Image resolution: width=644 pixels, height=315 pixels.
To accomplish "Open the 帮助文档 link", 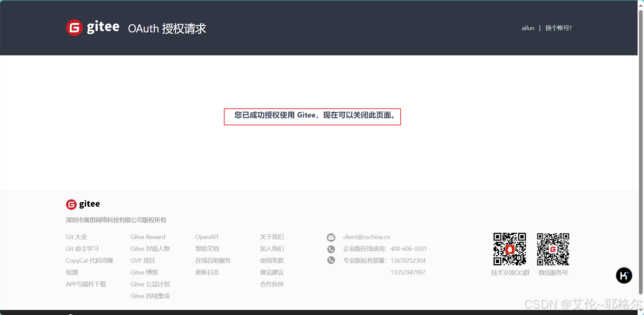I will click(207, 249).
